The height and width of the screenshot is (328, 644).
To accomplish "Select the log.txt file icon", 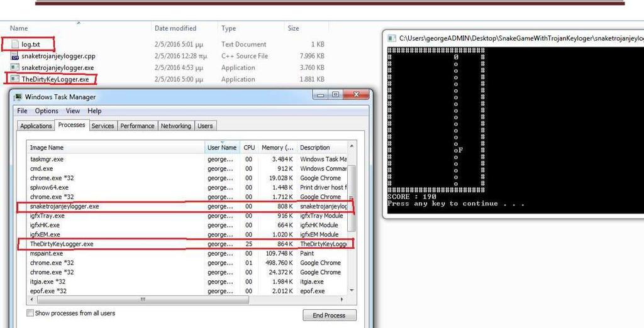I will (x=15, y=45).
